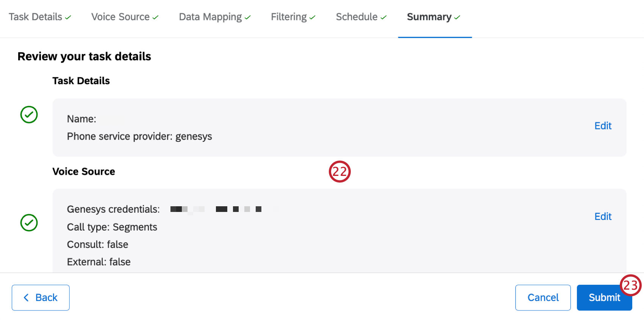Image resolution: width=644 pixels, height=320 pixels.
Task: Click the green checkmark beside Schedule tab
Action: 383,17
